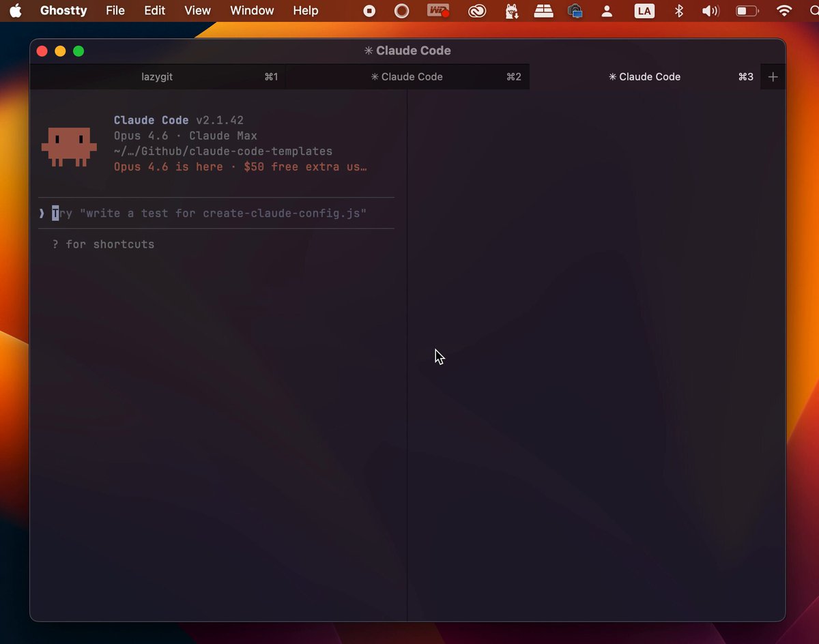Click the Claude Code prompt input line
The image size is (819, 644).
(216, 214)
